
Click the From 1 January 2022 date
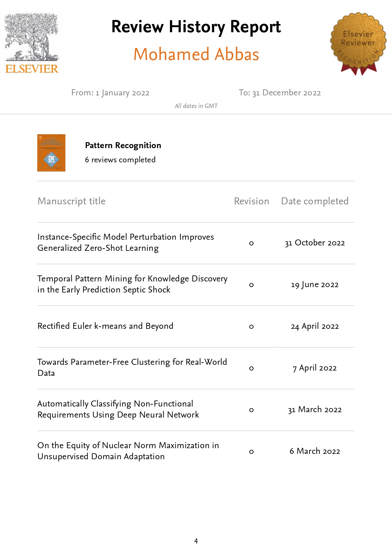tap(110, 93)
